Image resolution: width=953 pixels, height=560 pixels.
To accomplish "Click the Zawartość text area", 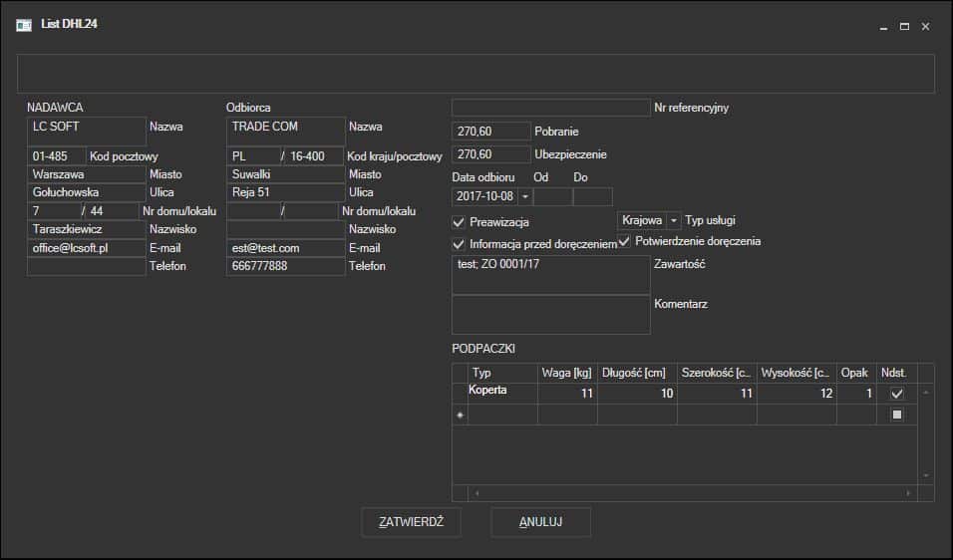I will pyautogui.click(x=550, y=275).
